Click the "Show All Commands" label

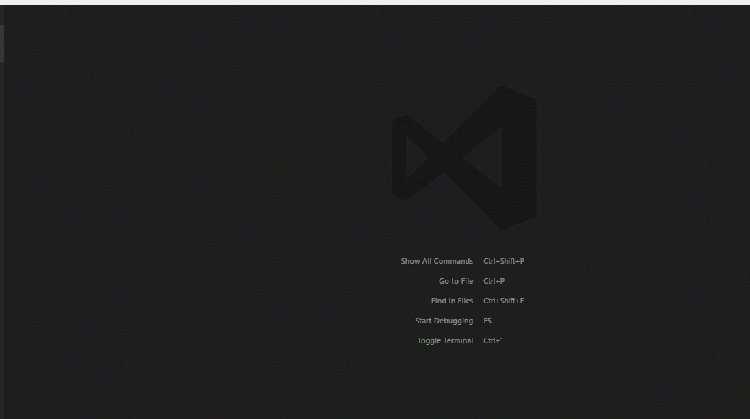click(x=437, y=261)
